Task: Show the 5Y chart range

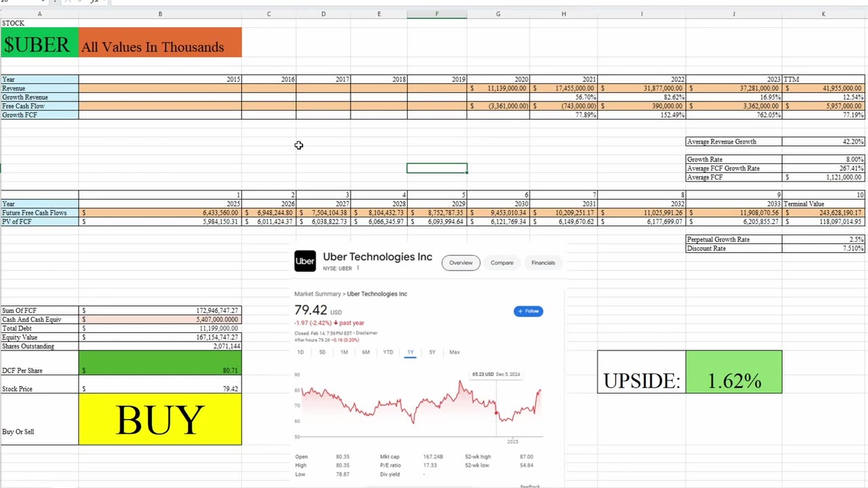Action: click(432, 352)
